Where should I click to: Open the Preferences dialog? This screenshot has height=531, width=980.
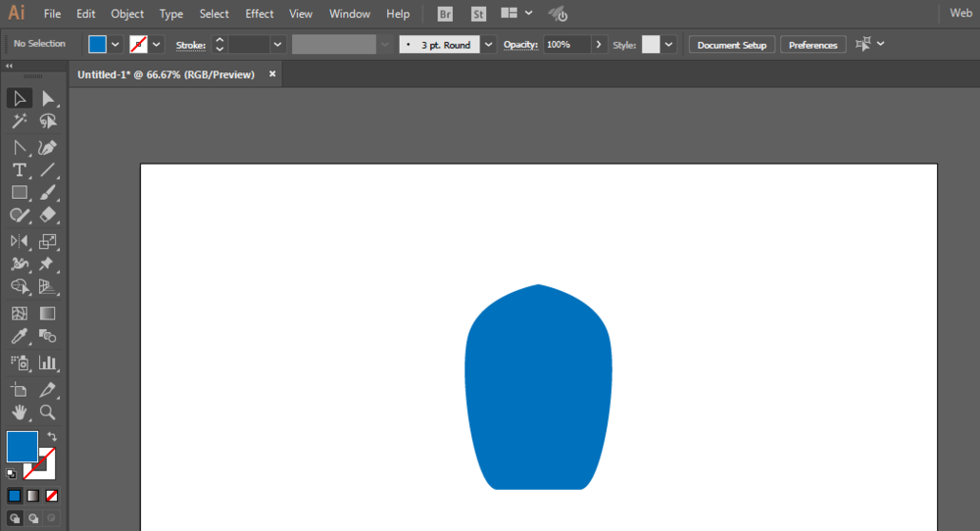pyautogui.click(x=813, y=45)
